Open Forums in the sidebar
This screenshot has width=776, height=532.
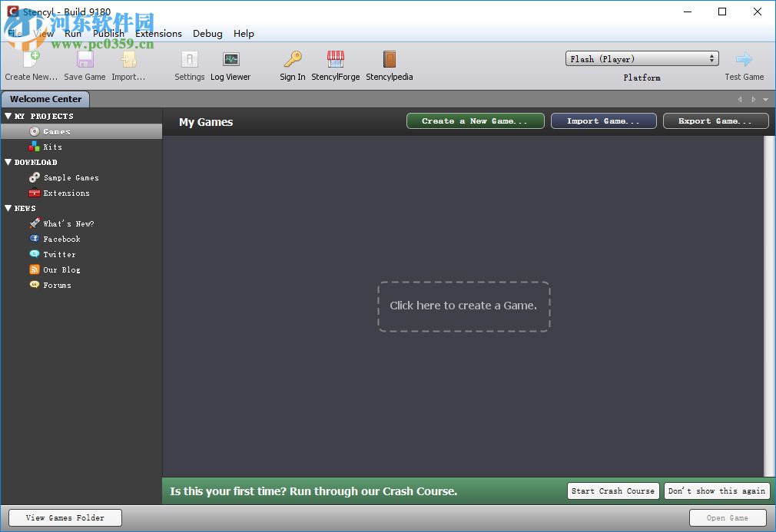click(81, 285)
